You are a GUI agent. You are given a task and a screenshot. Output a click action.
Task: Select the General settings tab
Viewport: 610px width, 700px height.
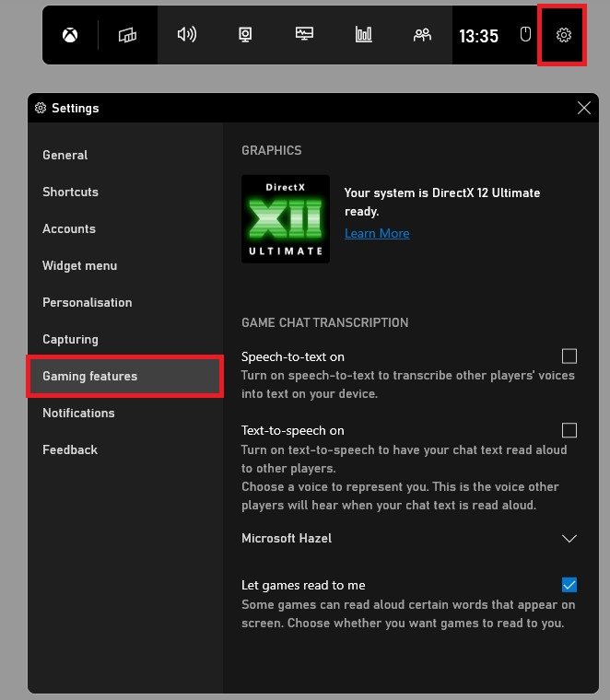(65, 155)
